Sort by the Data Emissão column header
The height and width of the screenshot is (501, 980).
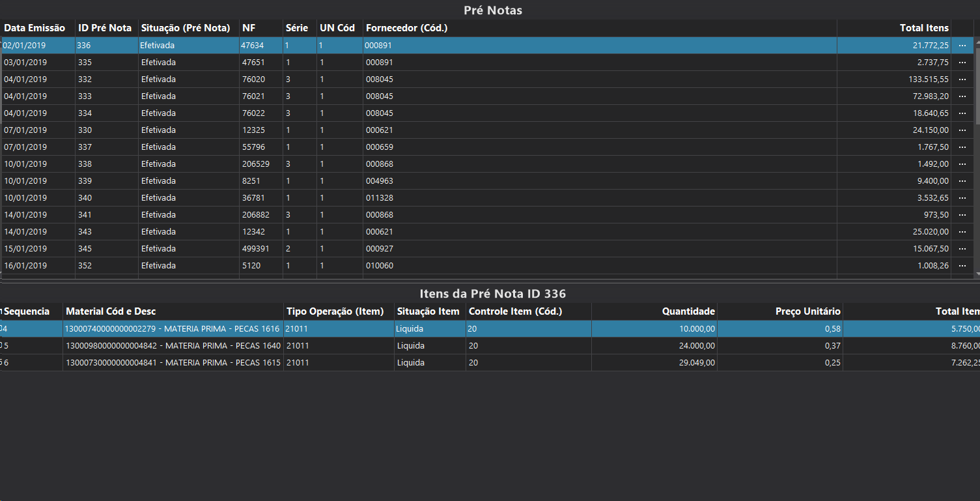38,28
